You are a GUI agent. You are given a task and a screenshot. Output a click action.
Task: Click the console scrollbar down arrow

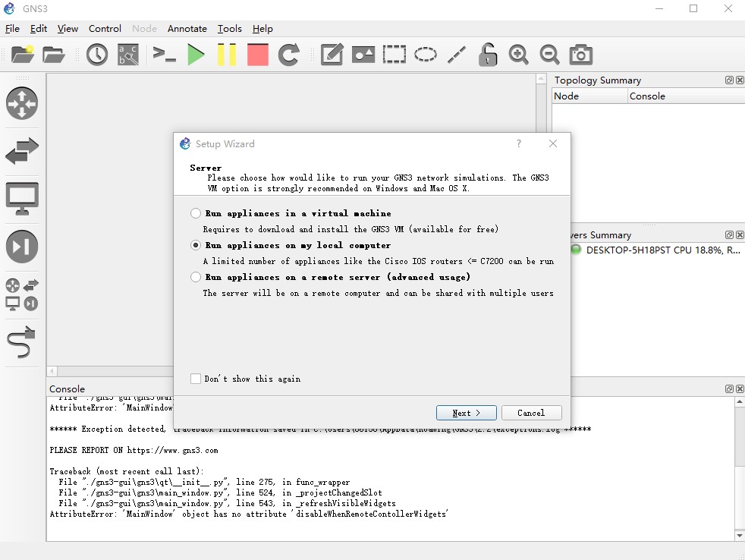click(x=739, y=535)
